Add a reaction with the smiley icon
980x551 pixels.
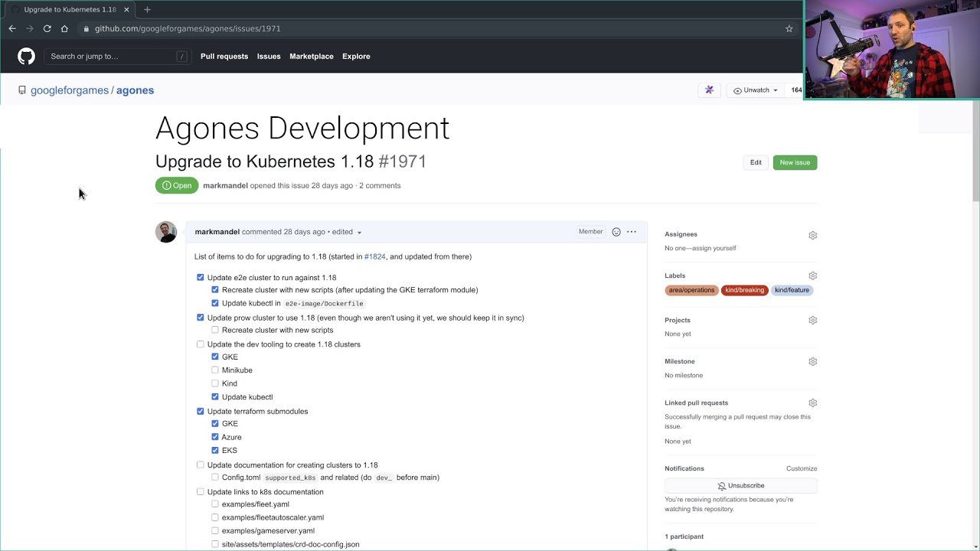[616, 232]
